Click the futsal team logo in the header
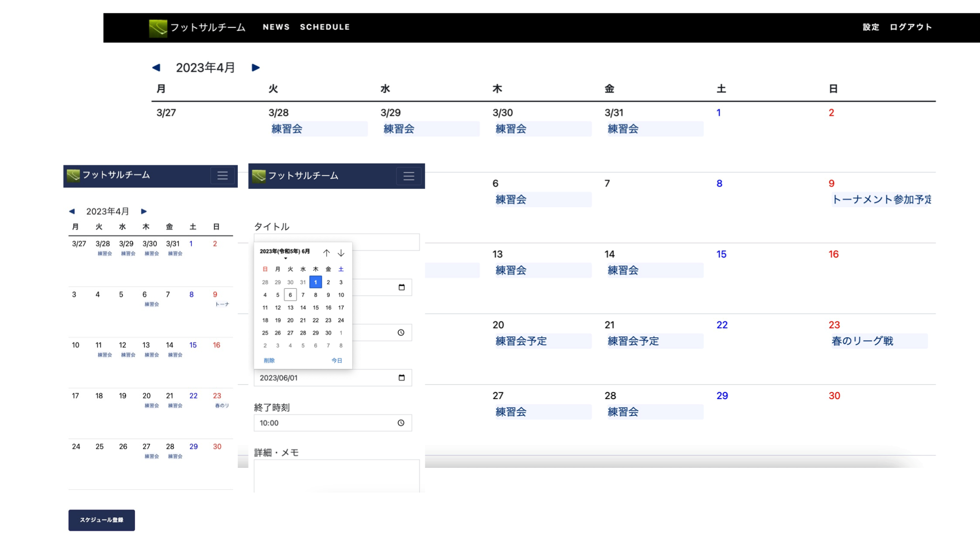The image size is (980, 551). 158,28
